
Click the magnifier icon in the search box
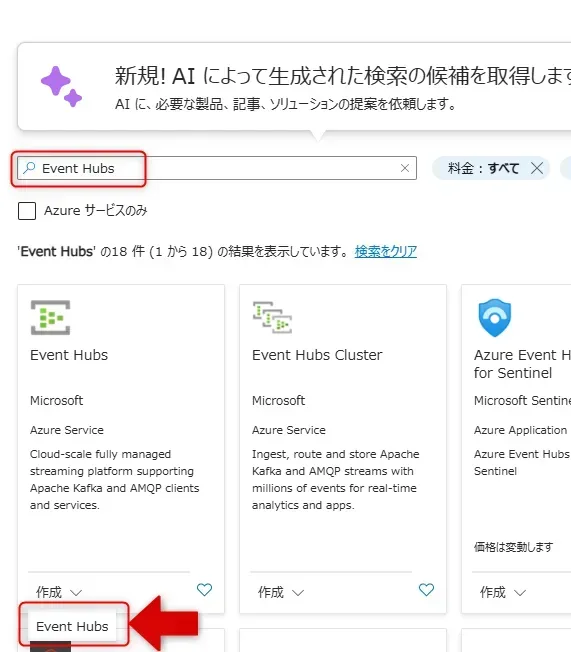click(29, 168)
